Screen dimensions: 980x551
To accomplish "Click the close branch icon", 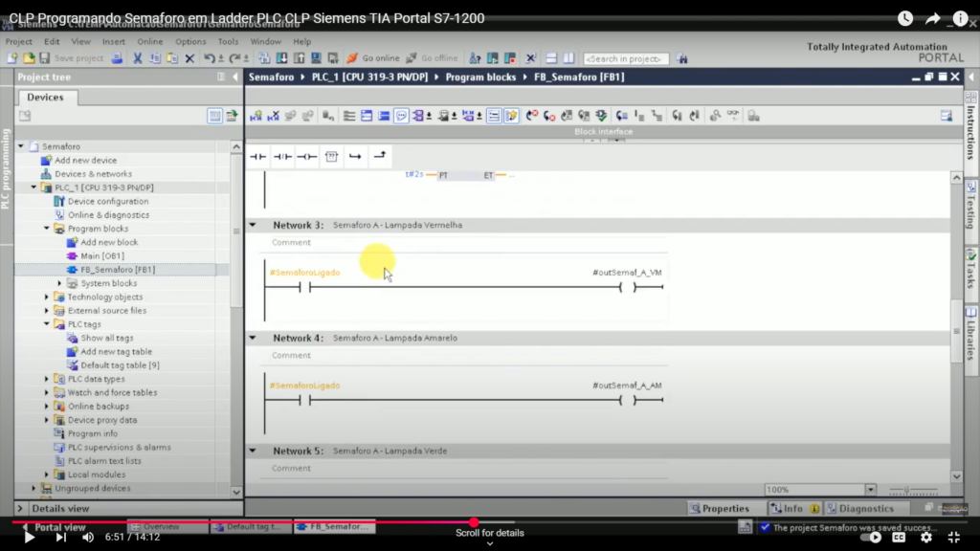I will [x=379, y=156].
